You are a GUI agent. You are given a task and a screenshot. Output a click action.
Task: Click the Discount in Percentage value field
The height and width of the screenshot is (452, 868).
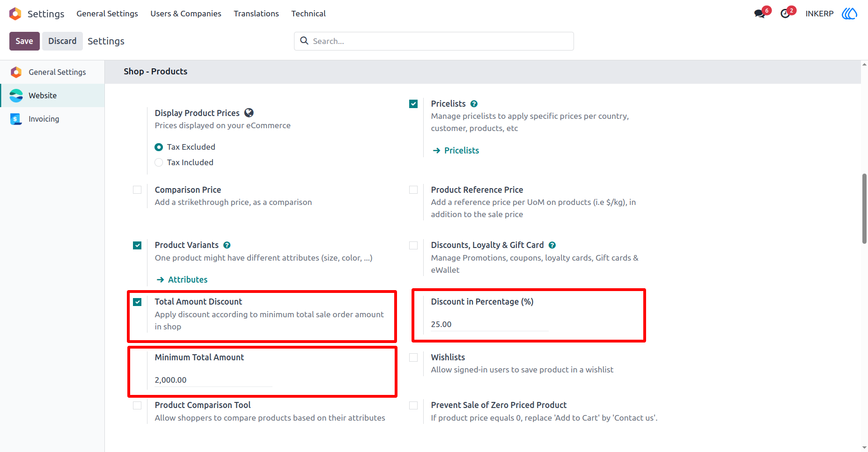[490, 324]
